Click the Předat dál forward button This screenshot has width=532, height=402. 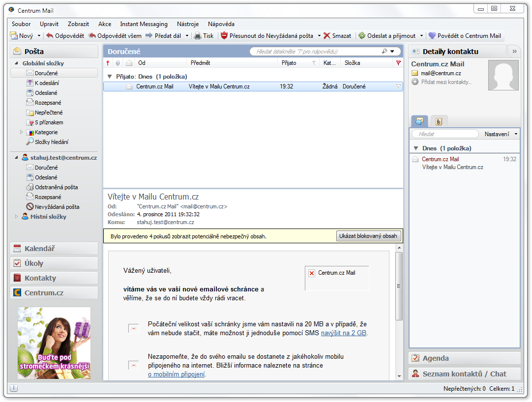point(164,35)
